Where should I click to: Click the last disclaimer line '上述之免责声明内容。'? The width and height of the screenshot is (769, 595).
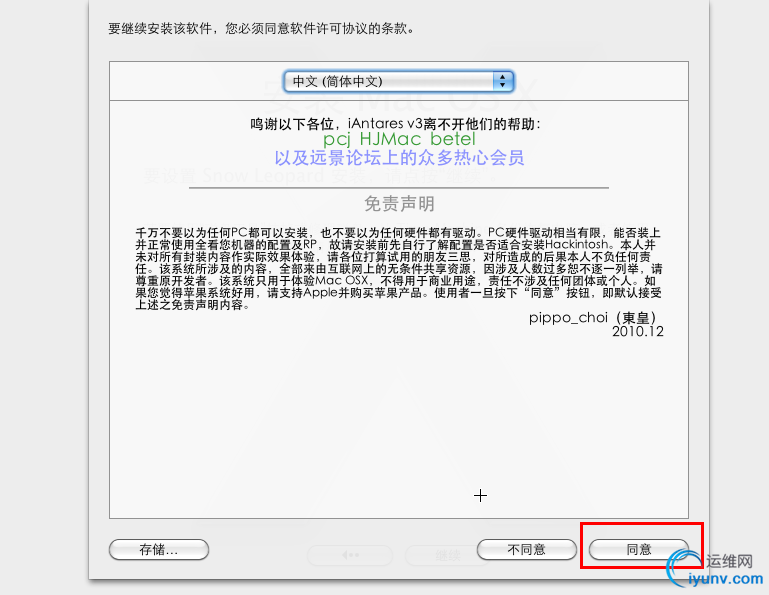[194, 305]
